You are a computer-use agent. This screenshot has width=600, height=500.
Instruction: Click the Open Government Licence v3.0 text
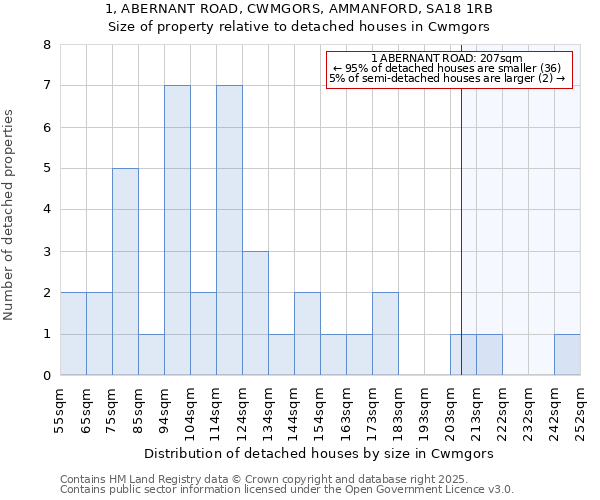[287, 490]
